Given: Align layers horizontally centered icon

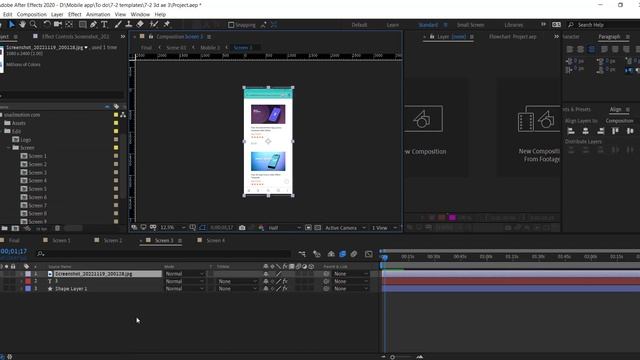Looking at the screenshot, I should [x=586, y=131].
